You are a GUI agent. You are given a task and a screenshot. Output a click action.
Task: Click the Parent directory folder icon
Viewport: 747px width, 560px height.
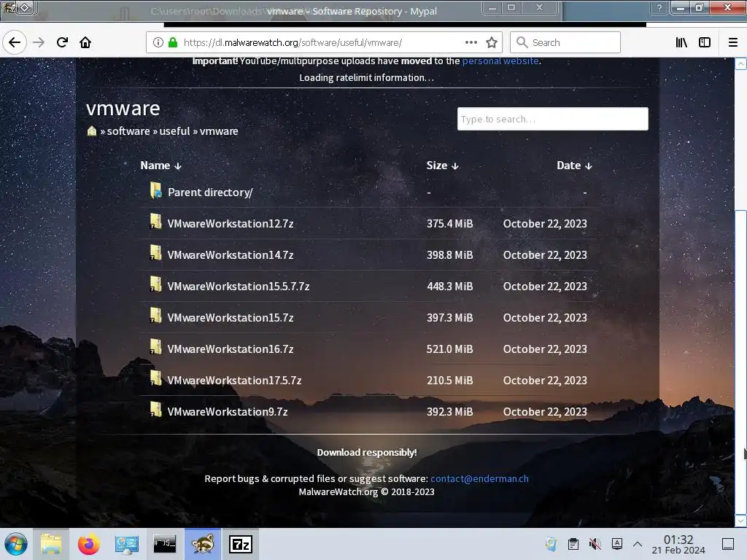(x=156, y=190)
